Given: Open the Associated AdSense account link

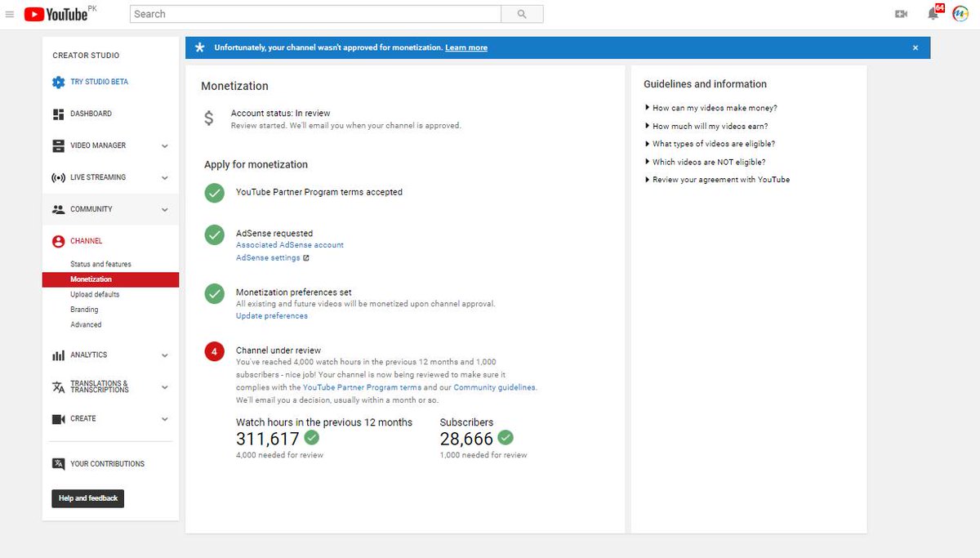Looking at the screenshot, I should click(290, 245).
